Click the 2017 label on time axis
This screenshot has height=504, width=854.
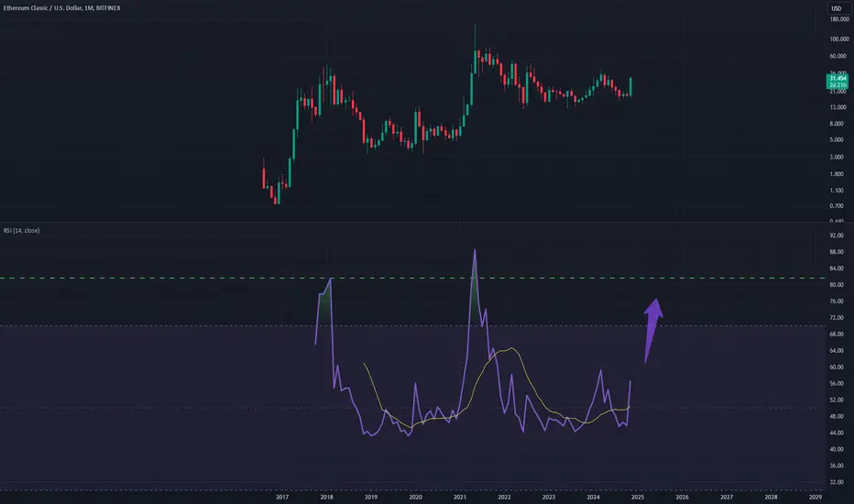pos(282,497)
